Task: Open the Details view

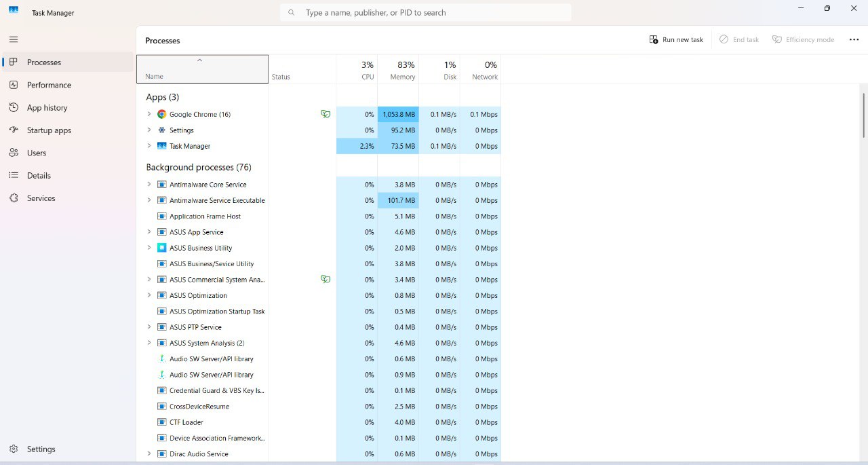Action: coord(39,175)
